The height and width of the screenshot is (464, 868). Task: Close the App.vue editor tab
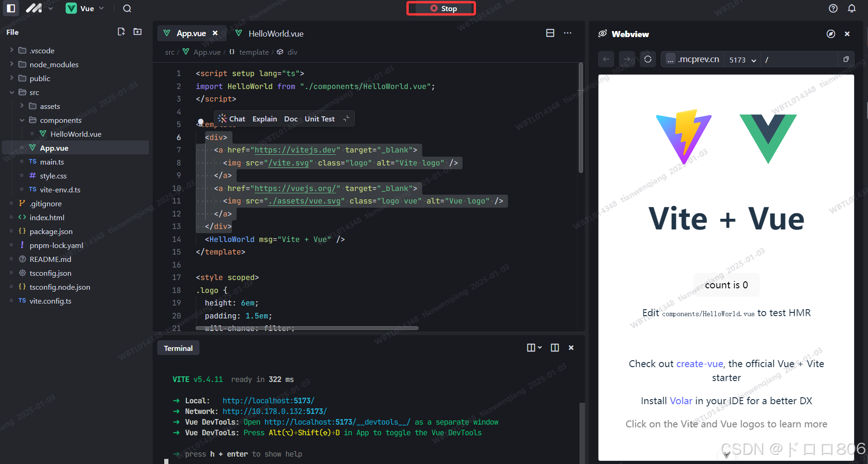tap(215, 33)
